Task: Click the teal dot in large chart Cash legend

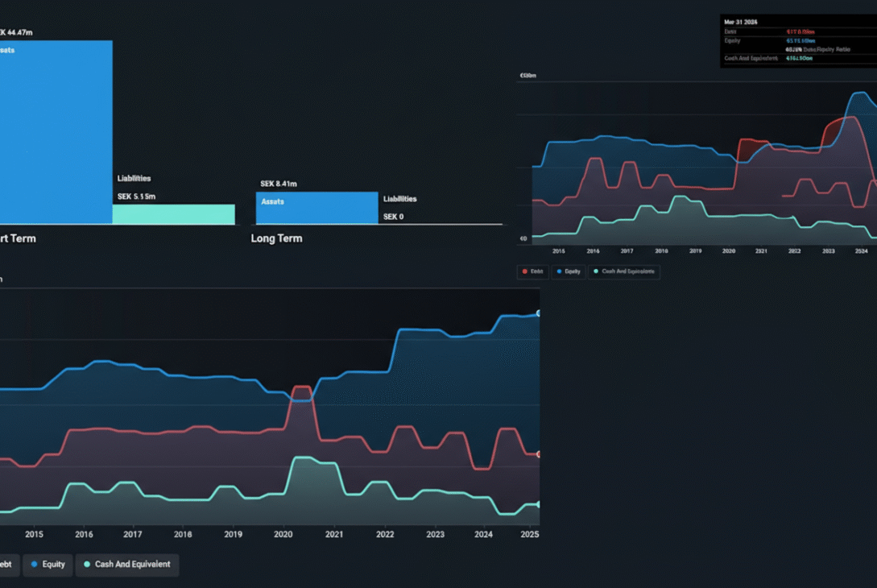Action: click(87, 565)
